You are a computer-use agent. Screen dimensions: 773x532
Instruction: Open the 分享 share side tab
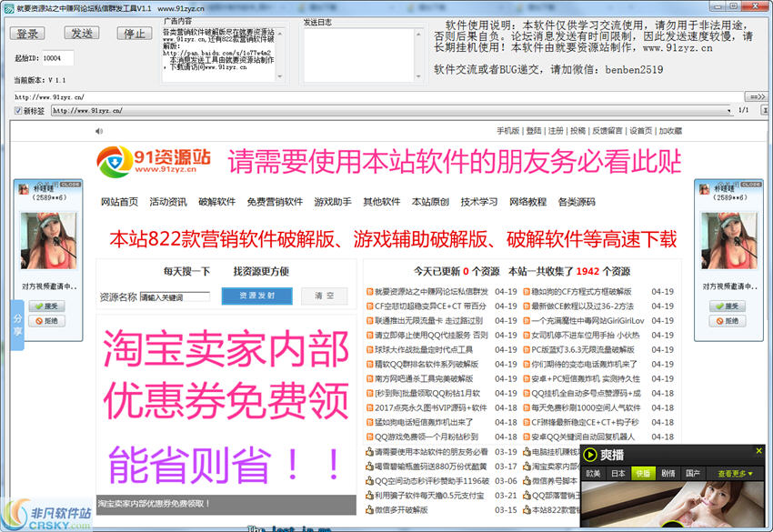[18, 325]
